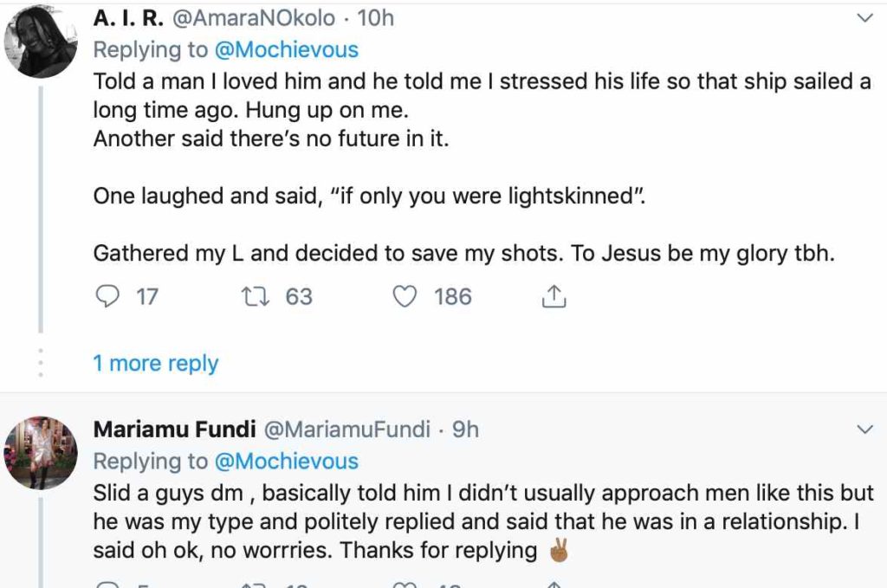Expand options chevron on A. I. R. tweet
Image resolution: width=887 pixels, height=588 pixels.
pos(864,18)
